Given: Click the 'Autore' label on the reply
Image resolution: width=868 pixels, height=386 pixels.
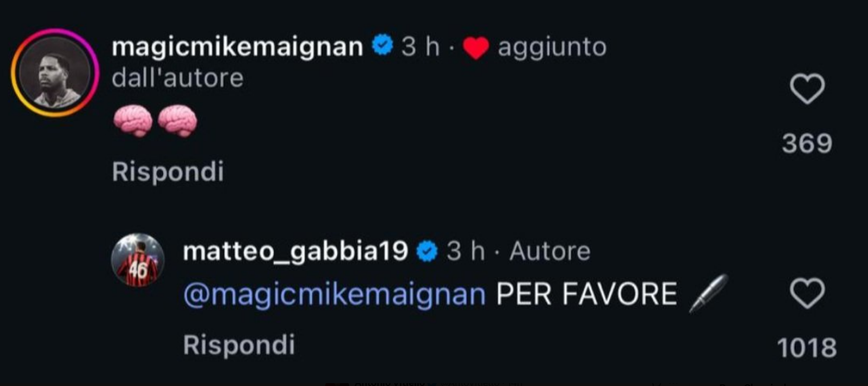Looking at the screenshot, I should 550,251.
